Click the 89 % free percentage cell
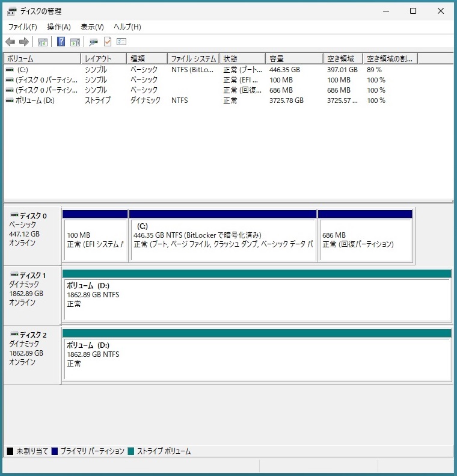This screenshot has width=457, height=476. click(374, 70)
